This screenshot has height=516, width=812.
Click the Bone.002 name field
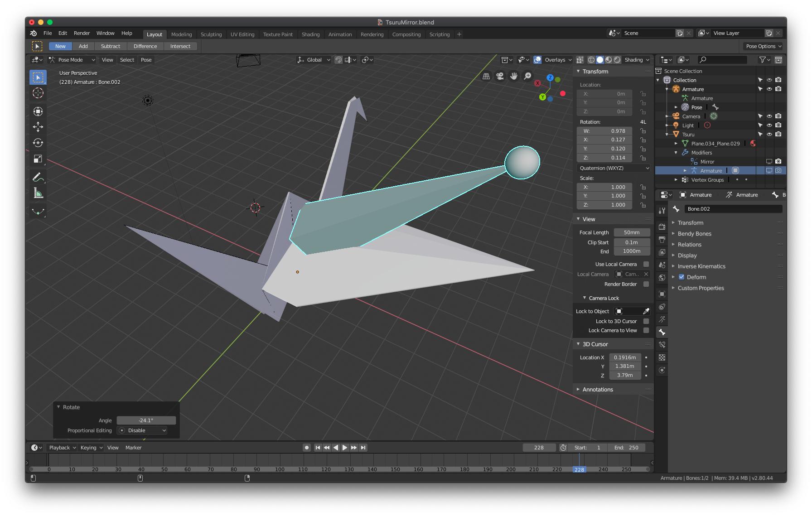click(733, 209)
